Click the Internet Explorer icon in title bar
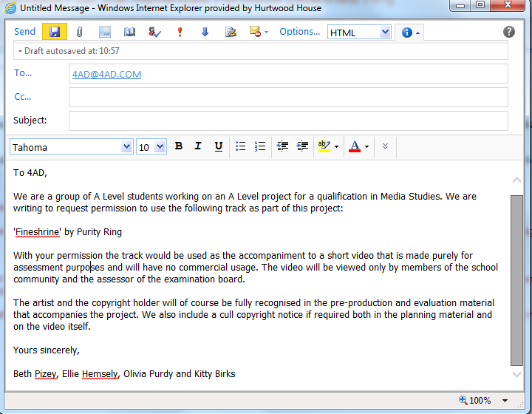 [x=10, y=8]
